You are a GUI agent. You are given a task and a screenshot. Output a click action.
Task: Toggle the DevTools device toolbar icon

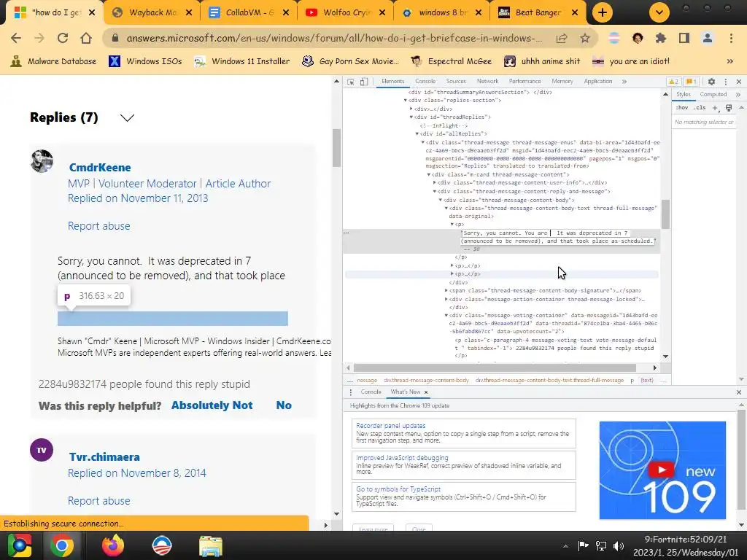tap(363, 82)
